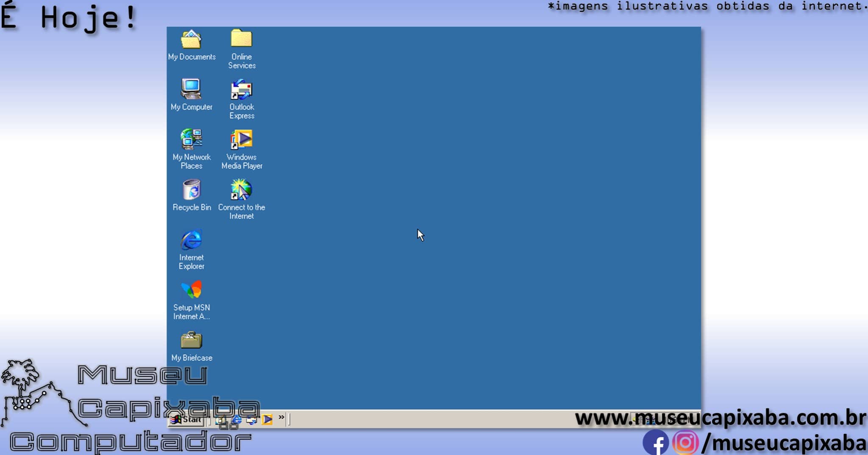Viewport: 868px width, 455px height.
Task: Launch Outlook Express from the desktop
Action: [x=241, y=90]
